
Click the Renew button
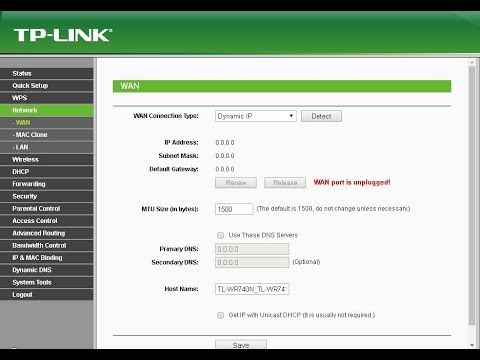pyautogui.click(x=236, y=183)
